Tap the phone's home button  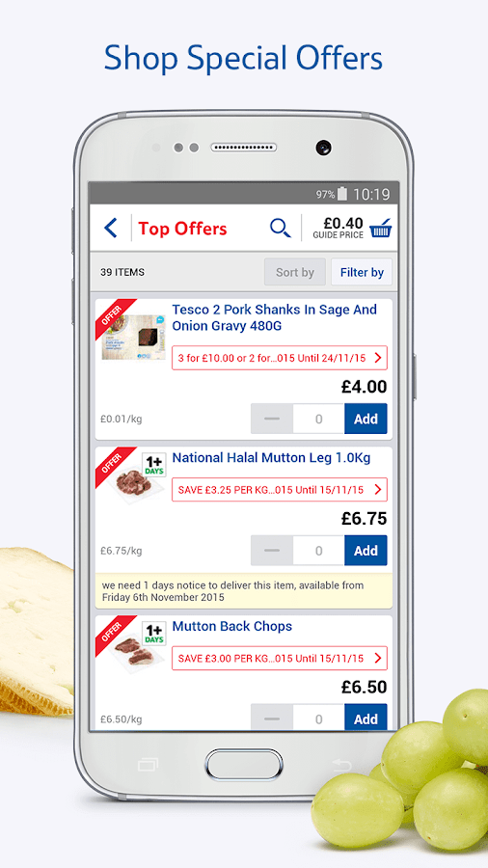(x=244, y=766)
